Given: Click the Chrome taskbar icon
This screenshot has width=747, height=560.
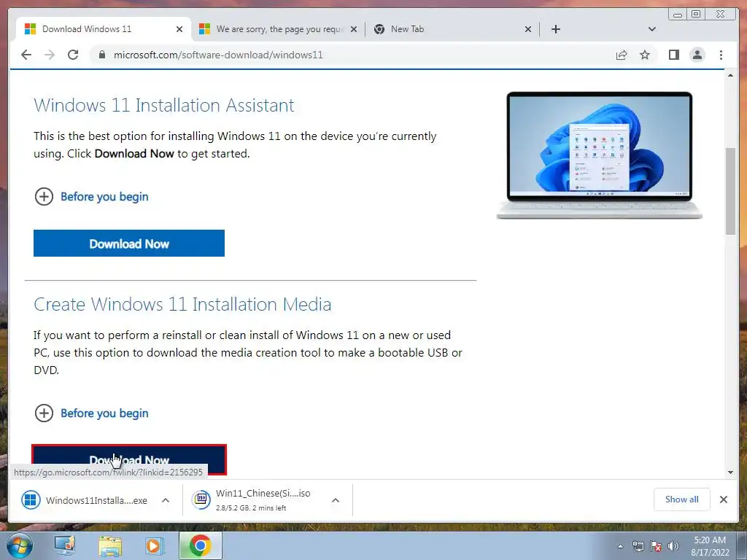Looking at the screenshot, I should [x=200, y=545].
